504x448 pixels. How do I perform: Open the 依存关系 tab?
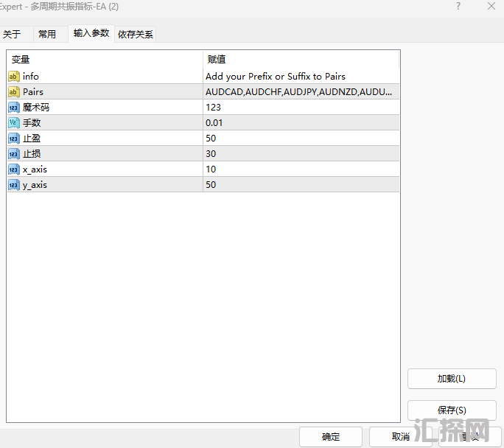pyautogui.click(x=136, y=34)
